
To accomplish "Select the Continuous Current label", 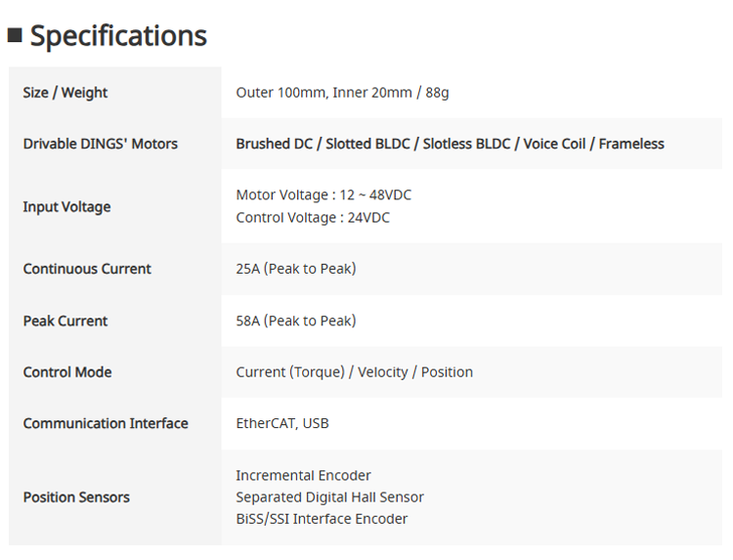I will click(87, 269).
